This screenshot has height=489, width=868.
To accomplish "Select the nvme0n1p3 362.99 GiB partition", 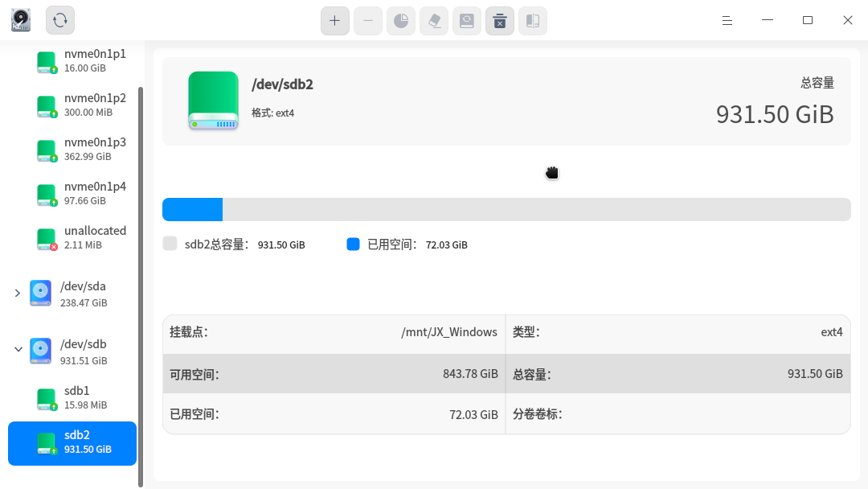I will click(x=72, y=150).
